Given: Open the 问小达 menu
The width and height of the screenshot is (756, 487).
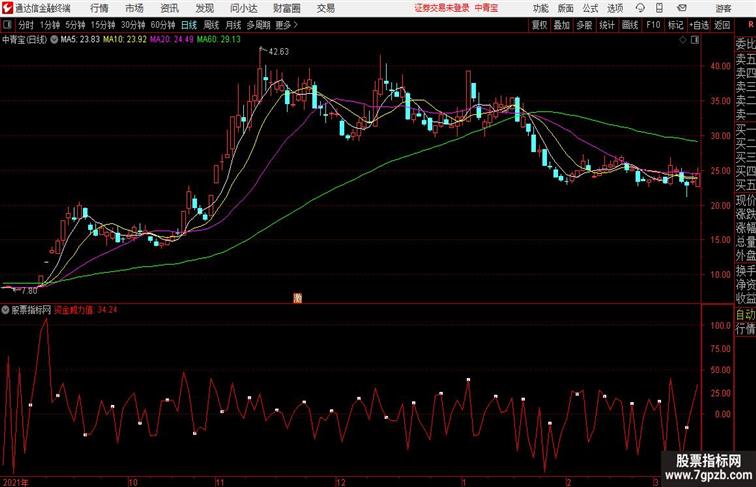Looking at the screenshot, I should click(x=243, y=8).
